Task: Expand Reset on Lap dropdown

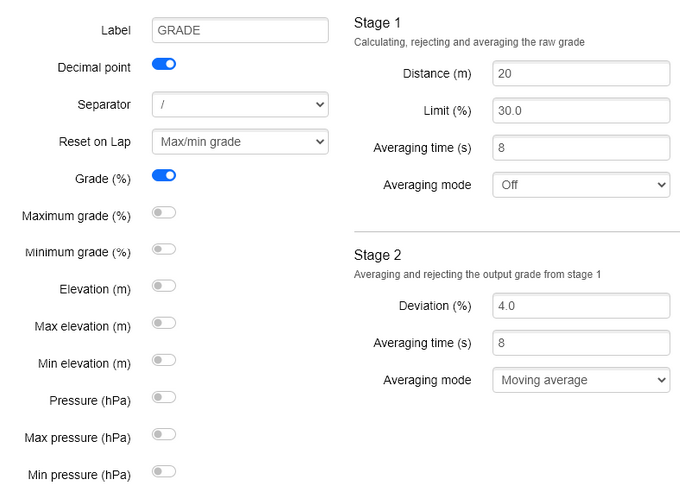Action: click(240, 142)
